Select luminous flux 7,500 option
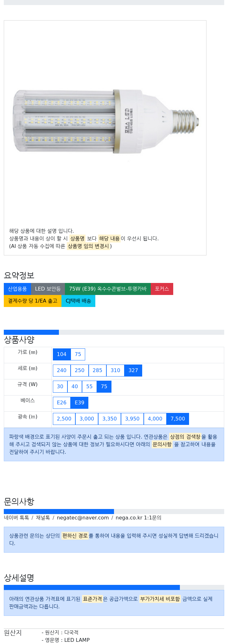Image resolution: width=228 pixels, height=644 pixels. tap(178, 419)
